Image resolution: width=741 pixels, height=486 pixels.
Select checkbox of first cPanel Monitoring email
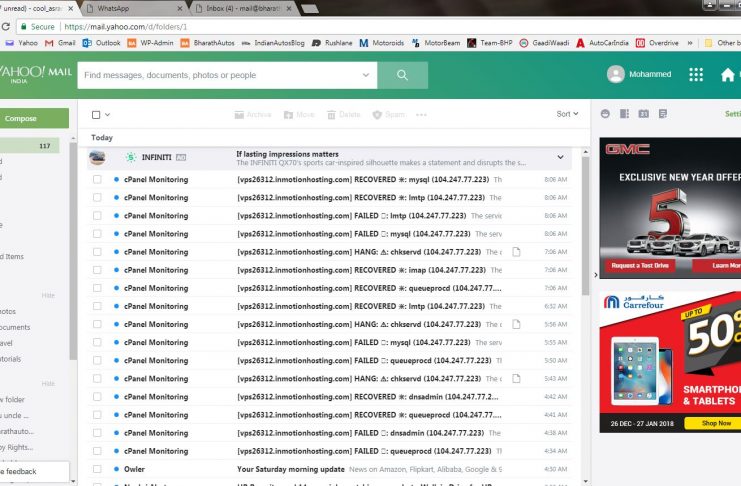(x=97, y=180)
